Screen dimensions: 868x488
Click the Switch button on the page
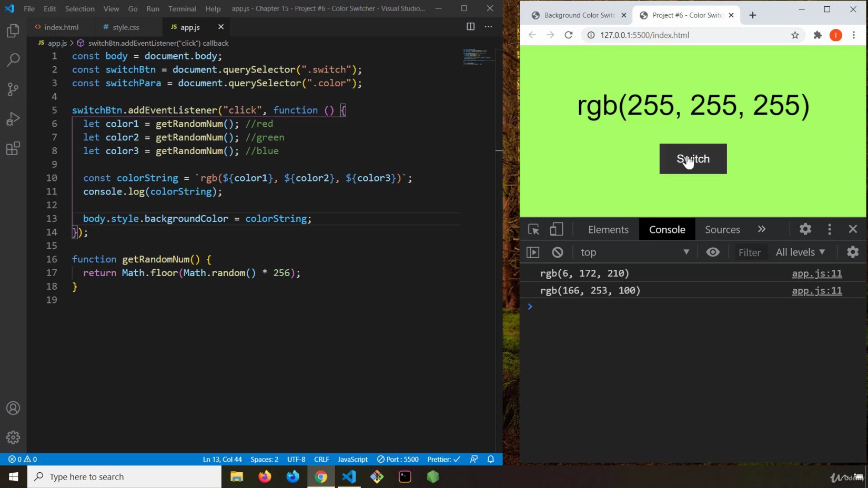[x=693, y=159]
